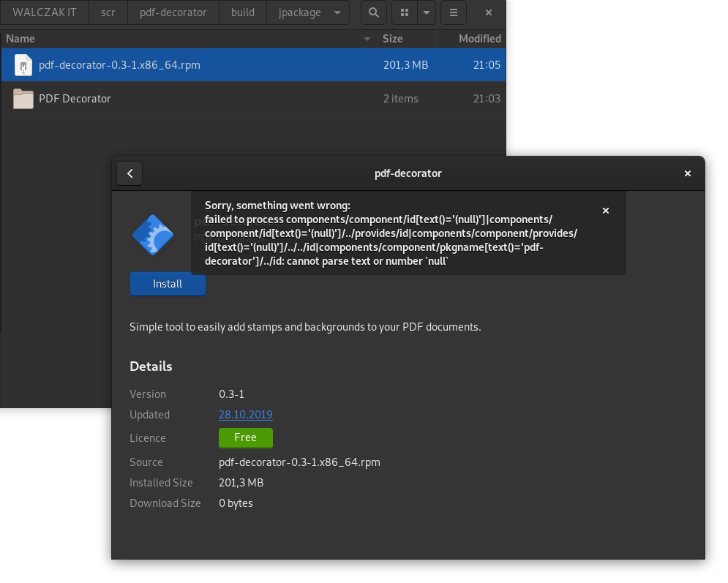Click the search magnifier icon in file manager
This screenshot has width=728, height=583.
click(374, 12)
